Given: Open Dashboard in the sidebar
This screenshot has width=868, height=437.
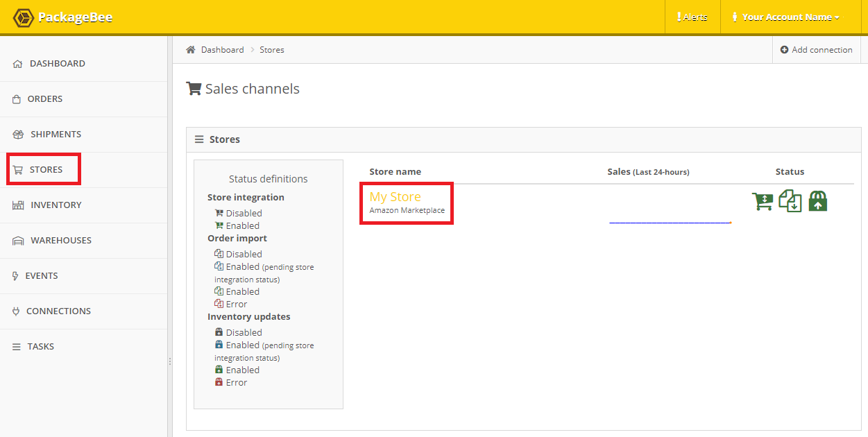Looking at the screenshot, I should [x=83, y=64].
